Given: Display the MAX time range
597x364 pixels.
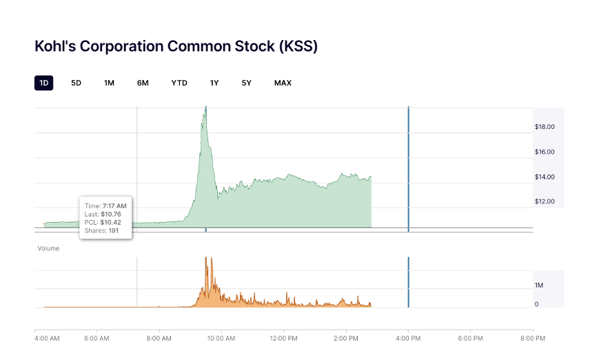Looking at the screenshot, I should pos(283,83).
